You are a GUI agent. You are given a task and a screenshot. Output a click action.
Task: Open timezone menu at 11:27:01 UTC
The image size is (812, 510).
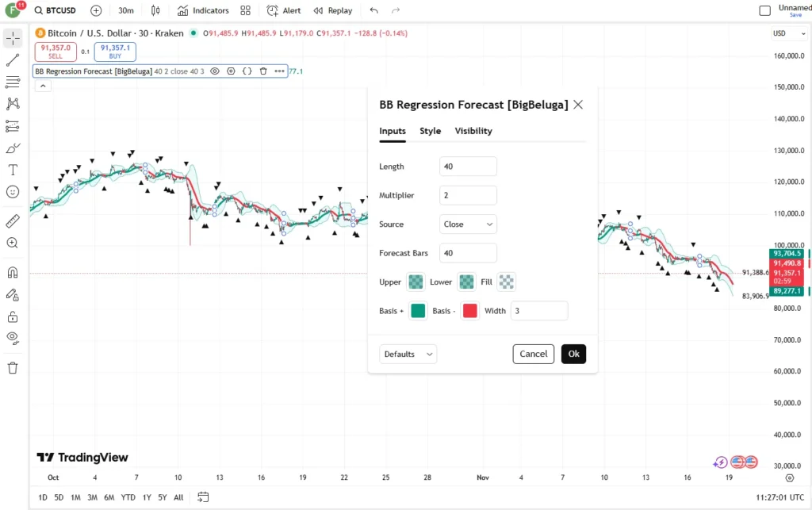tap(780, 497)
